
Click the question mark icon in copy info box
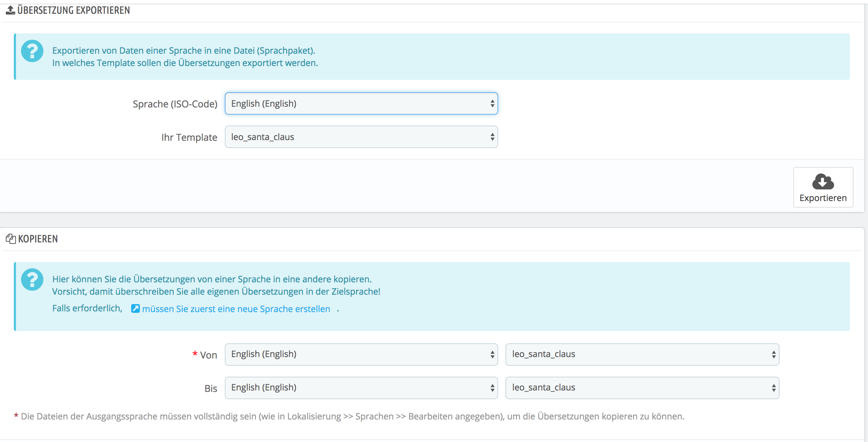32,279
